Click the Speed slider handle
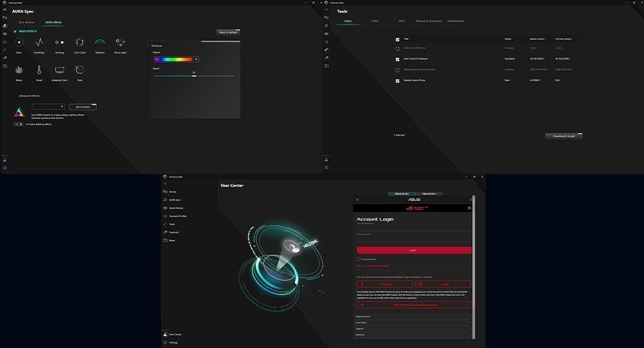This screenshot has width=644, height=348. coord(194,75)
